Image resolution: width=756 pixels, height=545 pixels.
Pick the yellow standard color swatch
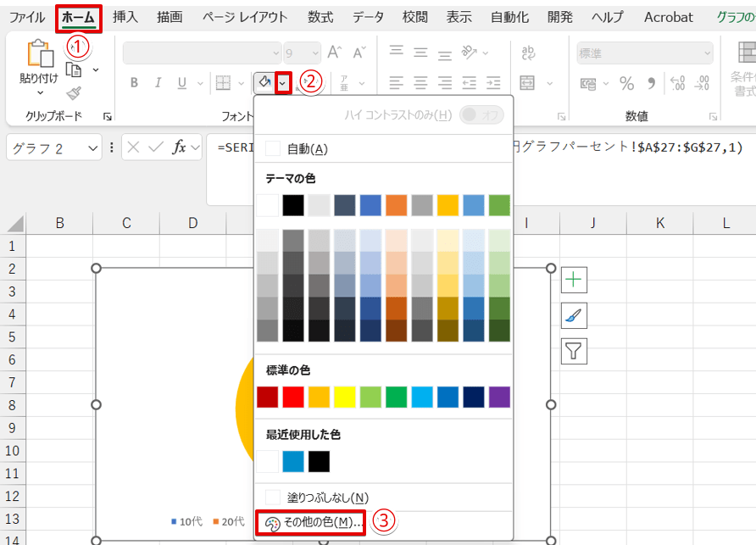(346, 396)
